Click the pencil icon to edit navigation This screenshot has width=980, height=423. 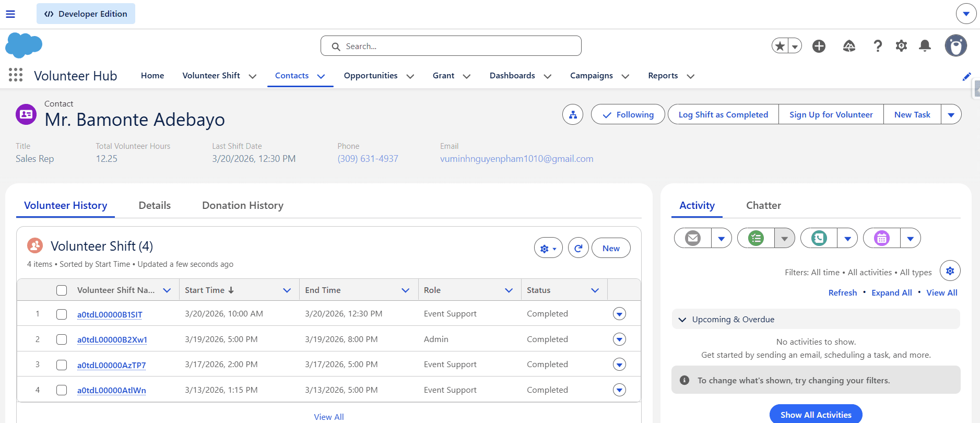pos(966,76)
